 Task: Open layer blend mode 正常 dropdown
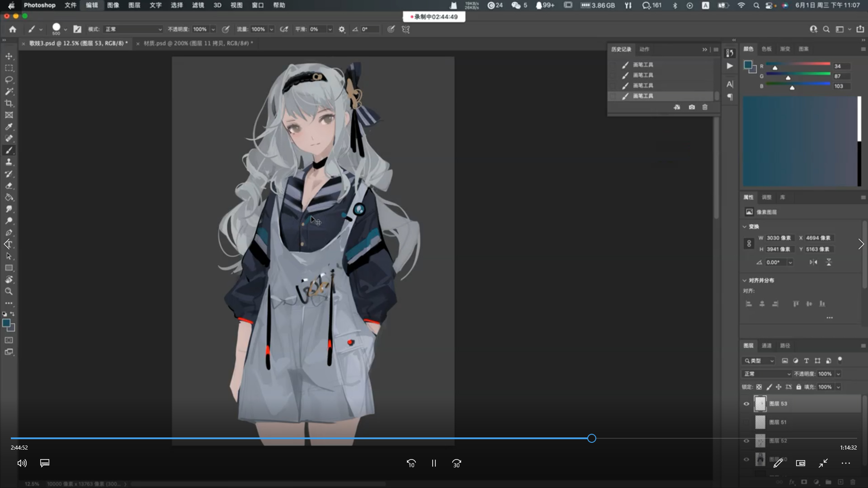tap(766, 374)
